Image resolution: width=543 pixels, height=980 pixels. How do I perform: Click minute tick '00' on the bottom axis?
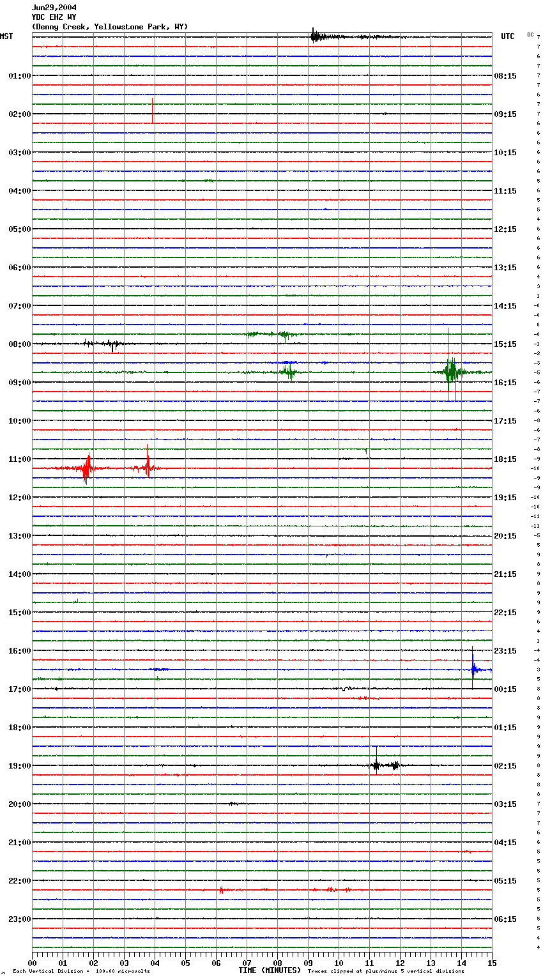(32, 963)
